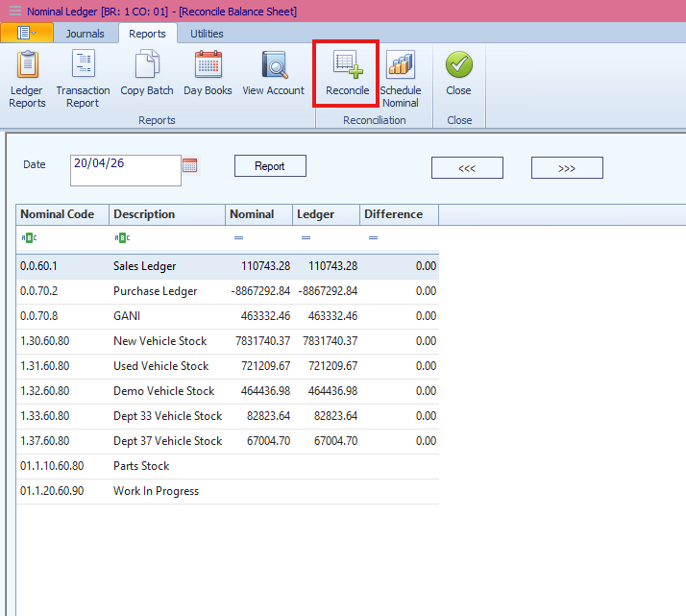This screenshot has height=616, width=686.
Task: Select the Parts Stock row
Action: (228, 466)
